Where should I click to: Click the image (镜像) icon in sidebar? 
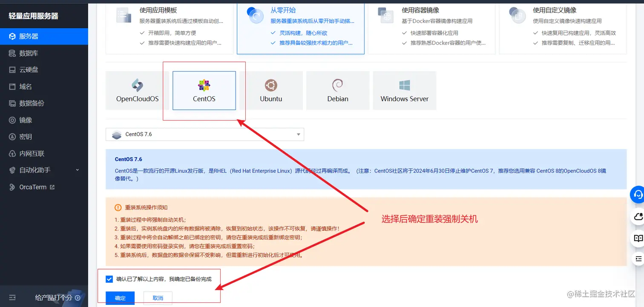12,120
